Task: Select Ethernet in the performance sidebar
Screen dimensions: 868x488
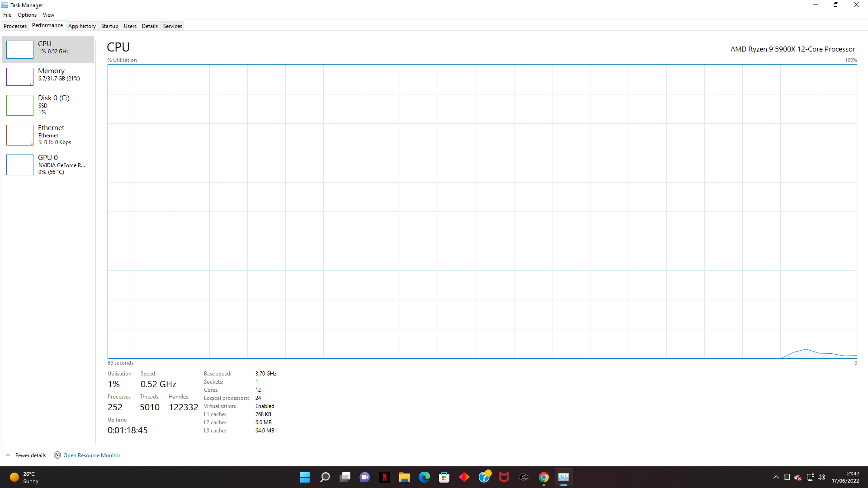Action: click(x=47, y=135)
